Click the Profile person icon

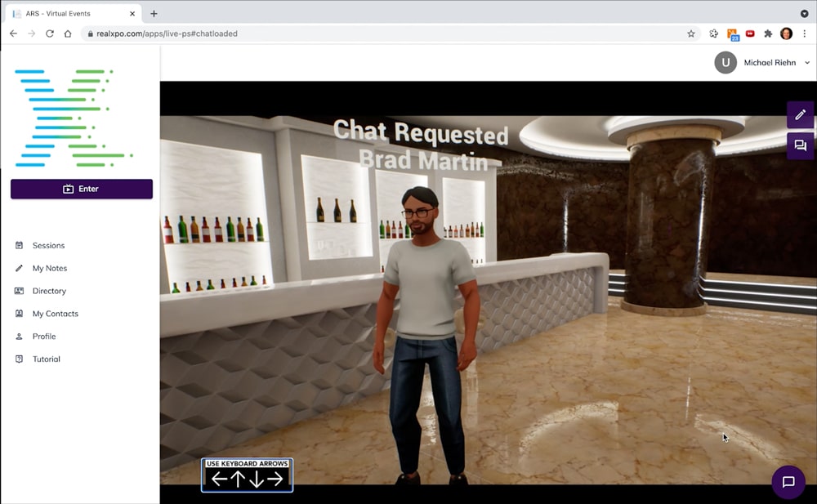coord(19,337)
